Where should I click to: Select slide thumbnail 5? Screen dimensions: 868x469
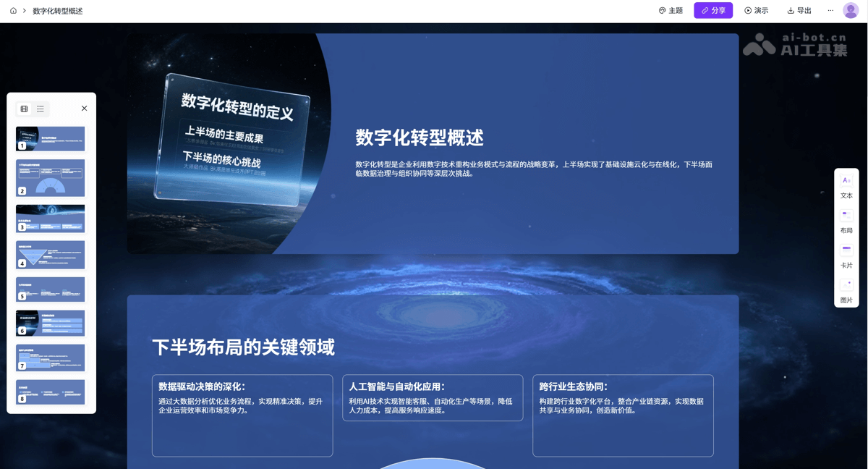(x=51, y=290)
